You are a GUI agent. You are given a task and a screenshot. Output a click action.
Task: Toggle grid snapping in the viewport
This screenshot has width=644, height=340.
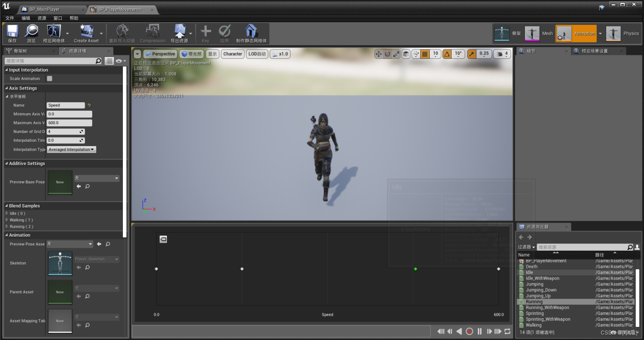pyautogui.click(x=425, y=54)
